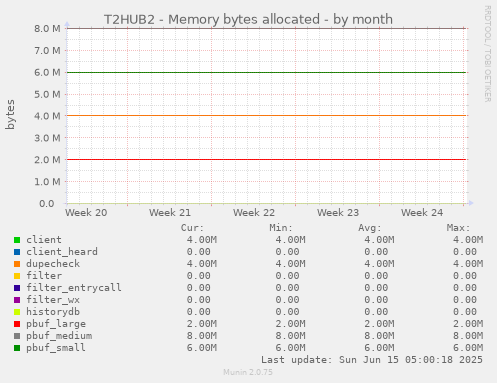This screenshot has height=383, width=497.
Task: Click the gray pbuf_medium line at 8.0 M
Action: [x=266, y=28]
